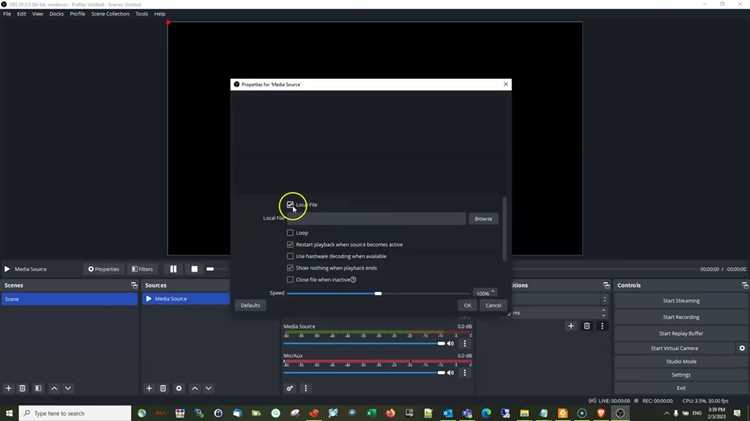Screen dimensions: 750x421
Task: Open source properties gear in Sources toolbar
Action: pyautogui.click(x=179, y=388)
